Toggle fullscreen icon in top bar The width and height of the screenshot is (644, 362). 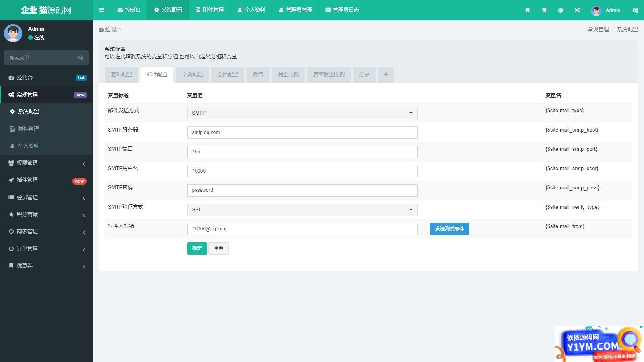[x=577, y=10]
